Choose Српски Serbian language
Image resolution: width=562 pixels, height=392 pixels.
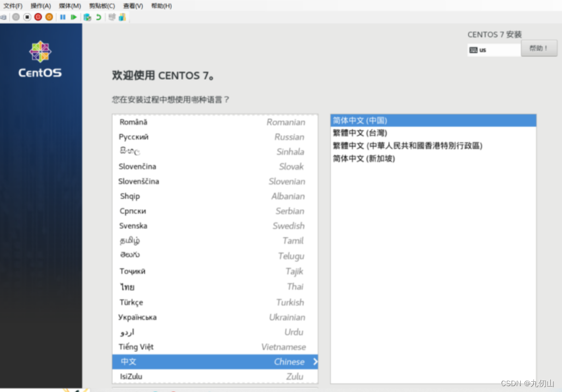coord(215,211)
